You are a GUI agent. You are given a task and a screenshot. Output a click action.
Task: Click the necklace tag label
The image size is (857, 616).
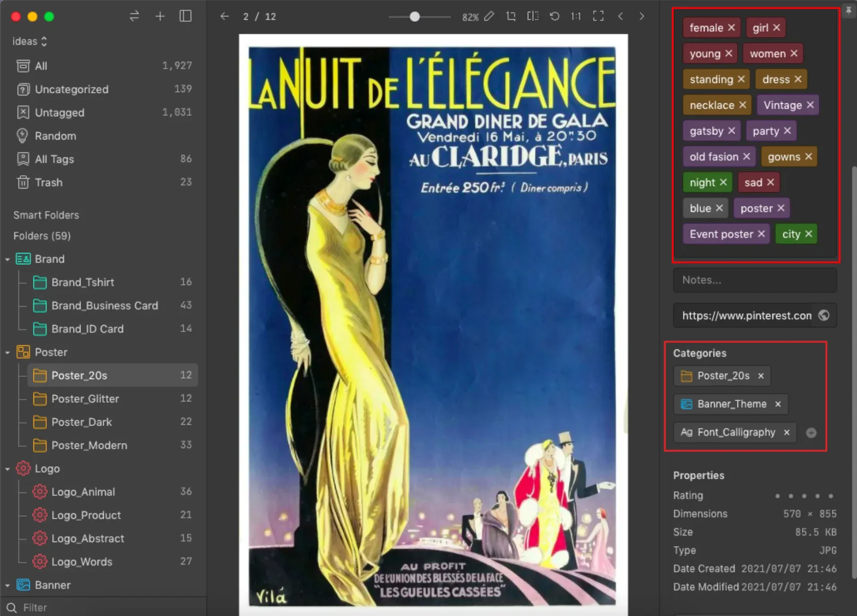tap(712, 105)
